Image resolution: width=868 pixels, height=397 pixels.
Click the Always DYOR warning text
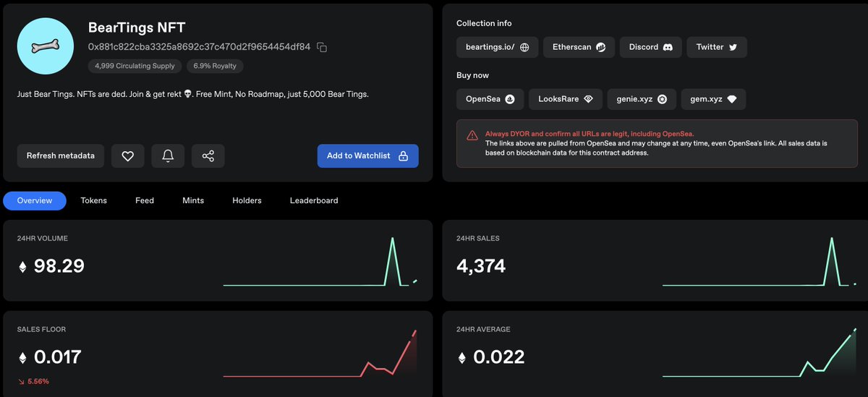click(x=590, y=134)
